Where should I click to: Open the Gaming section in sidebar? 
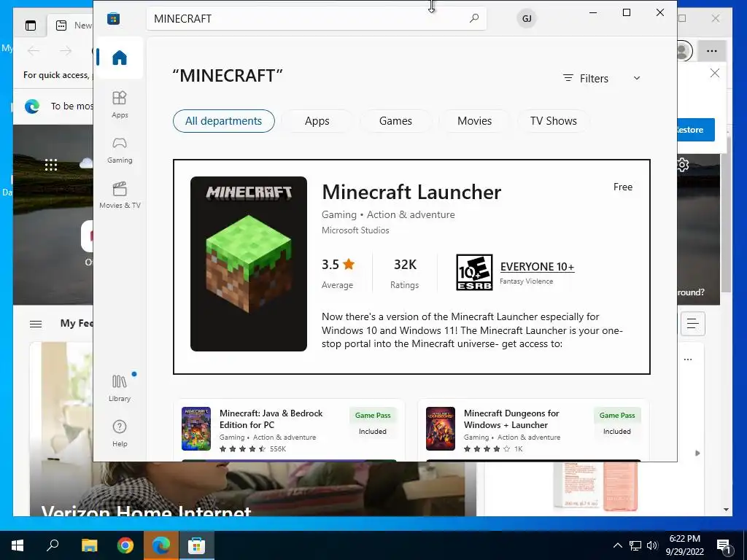(120, 150)
